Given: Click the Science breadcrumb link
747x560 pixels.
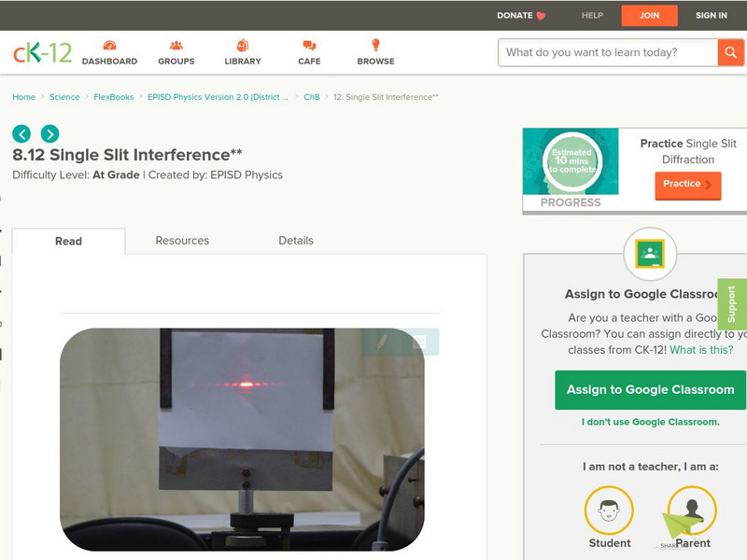Looking at the screenshot, I should pyautogui.click(x=64, y=97).
